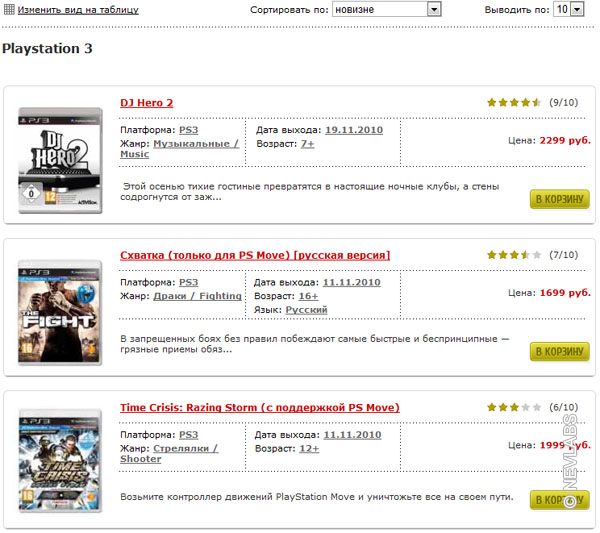Add Схватка game to cart

coord(559,352)
